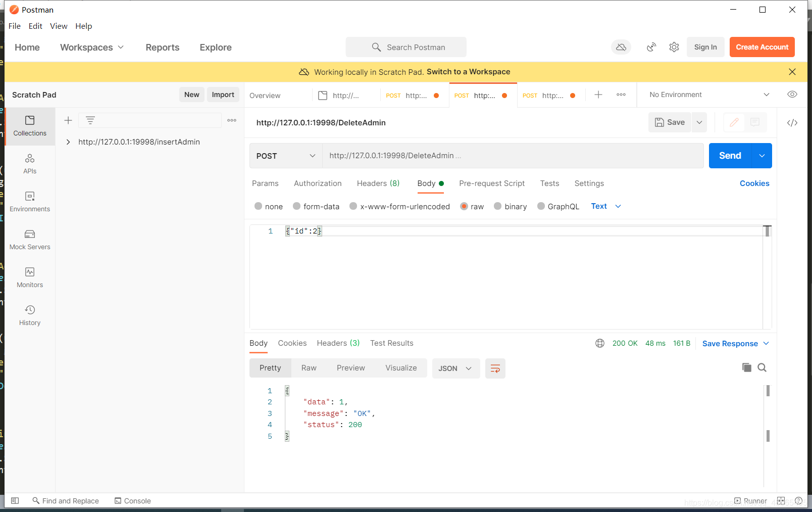The width and height of the screenshot is (812, 512).
Task: Open the Edit menu
Action: (35, 26)
